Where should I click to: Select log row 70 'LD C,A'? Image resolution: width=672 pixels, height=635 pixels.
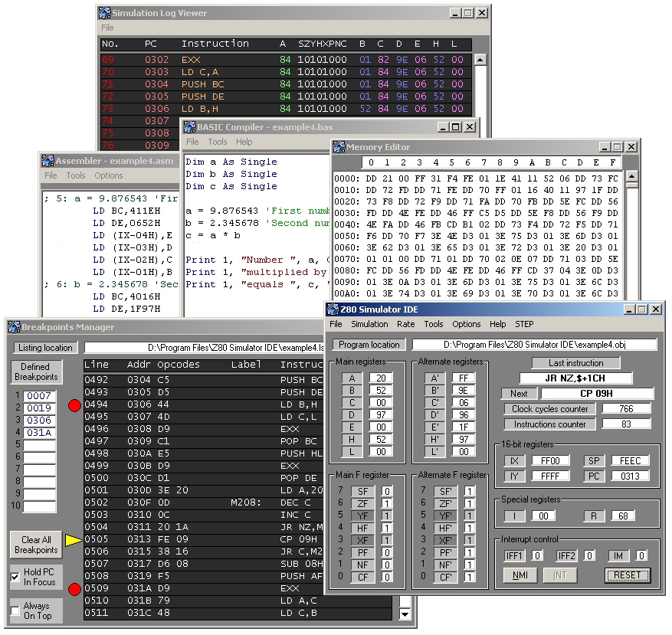click(286, 73)
